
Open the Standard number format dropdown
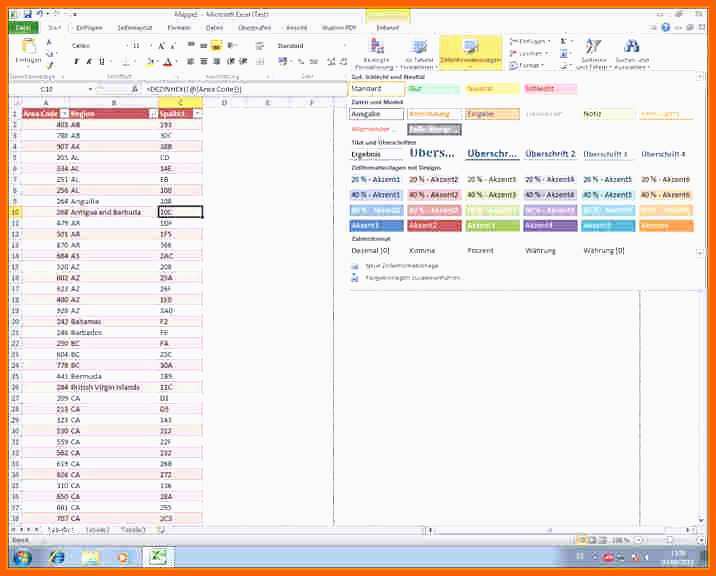point(344,46)
